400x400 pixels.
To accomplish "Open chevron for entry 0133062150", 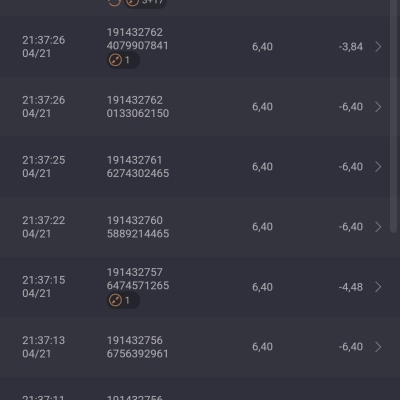I will point(378,107).
